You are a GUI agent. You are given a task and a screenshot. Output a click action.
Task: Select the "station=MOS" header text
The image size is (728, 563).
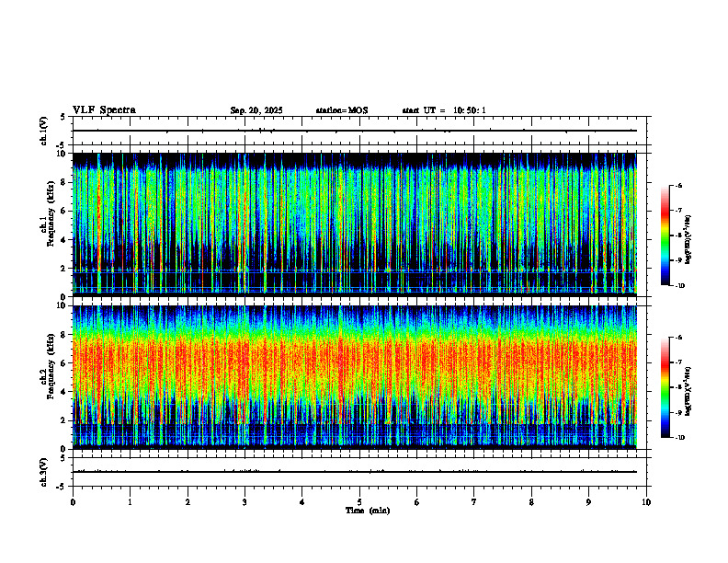342,110
